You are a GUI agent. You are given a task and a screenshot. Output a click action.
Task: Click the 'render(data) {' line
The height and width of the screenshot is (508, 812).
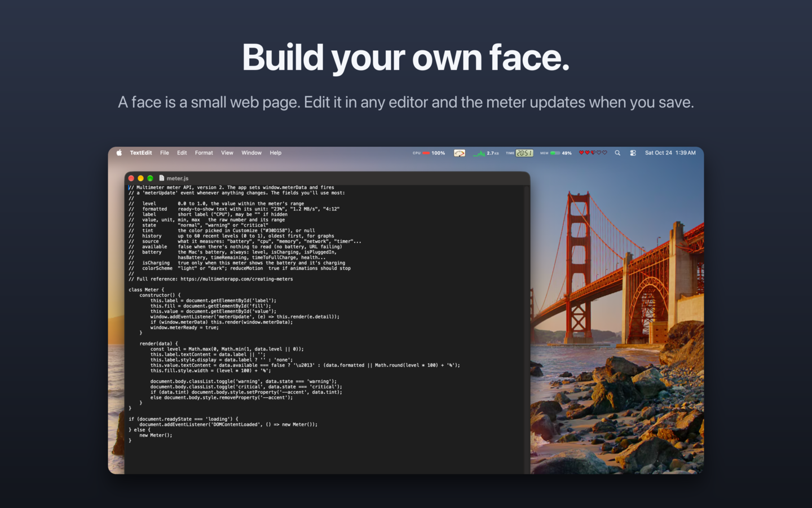tap(158, 344)
